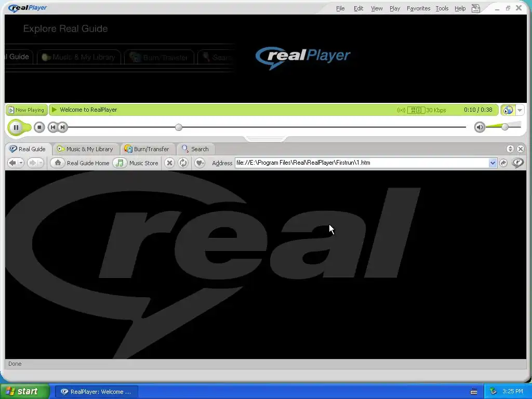The image size is (532, 399).
Task: Open the Windows start button
Action: click(x=24, y=392)
